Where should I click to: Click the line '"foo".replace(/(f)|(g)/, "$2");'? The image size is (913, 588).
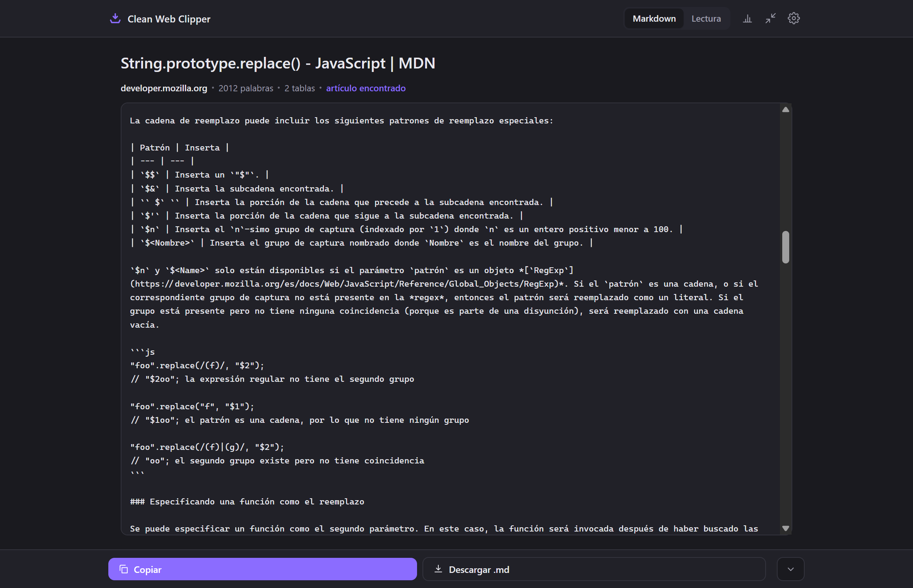[x=207, y=447]
